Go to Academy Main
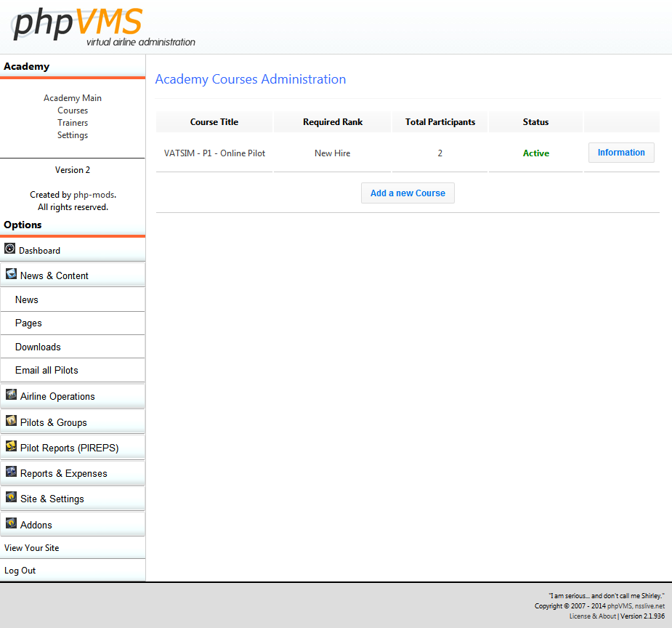Screen dimensions: 672x628 (x=73, y=98)
